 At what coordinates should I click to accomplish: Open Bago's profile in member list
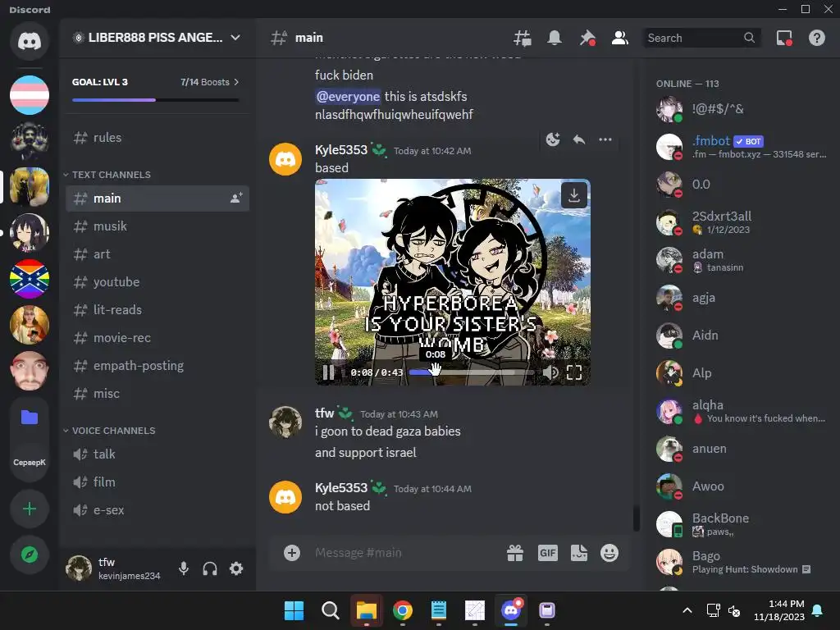pyautogui.click(x=742, y=562)
